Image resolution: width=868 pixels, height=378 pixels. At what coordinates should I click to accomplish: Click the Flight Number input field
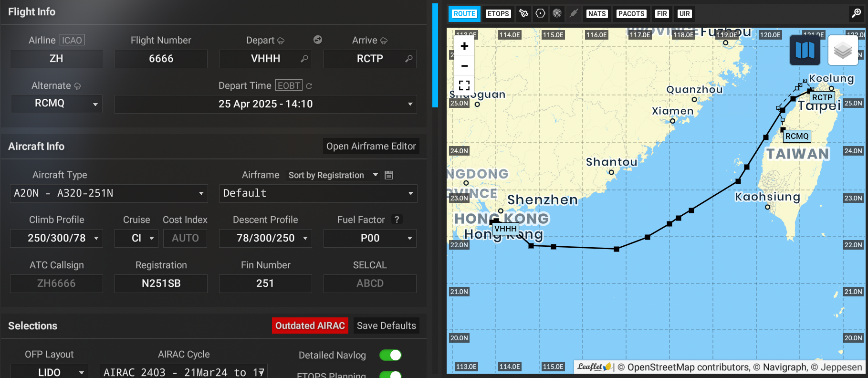[x=161, y=59]
